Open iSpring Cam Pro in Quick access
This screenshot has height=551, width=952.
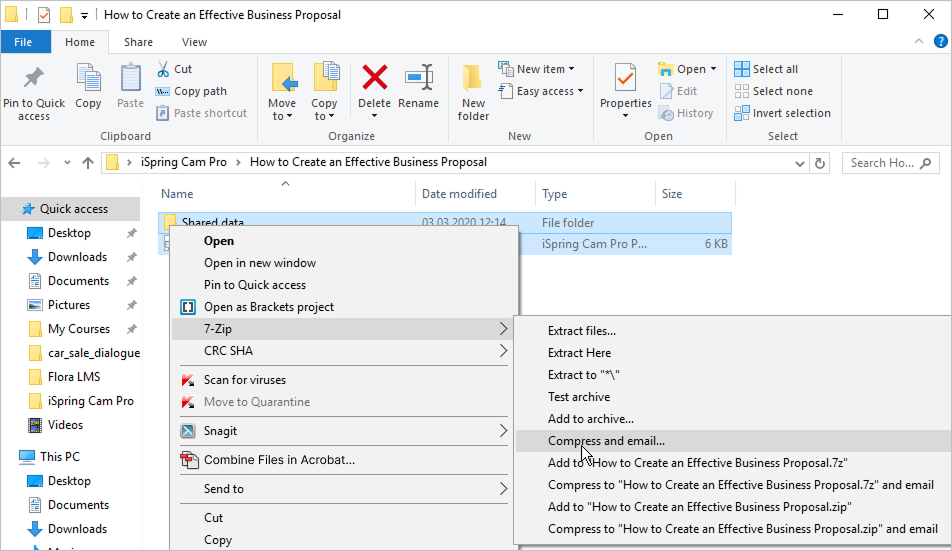pos(90,401)
